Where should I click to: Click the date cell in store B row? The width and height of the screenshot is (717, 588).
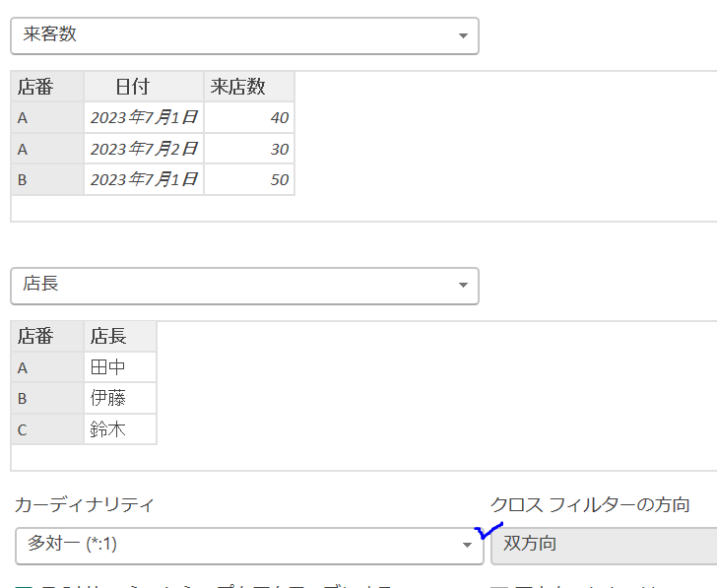[144, 179]
